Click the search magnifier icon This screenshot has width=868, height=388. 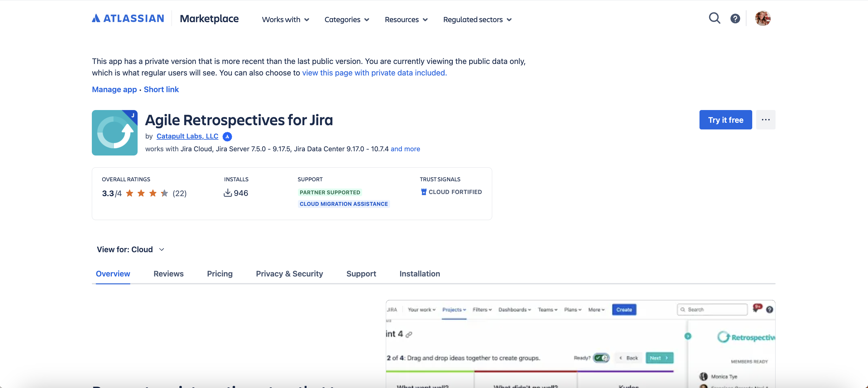pos(714,18)
